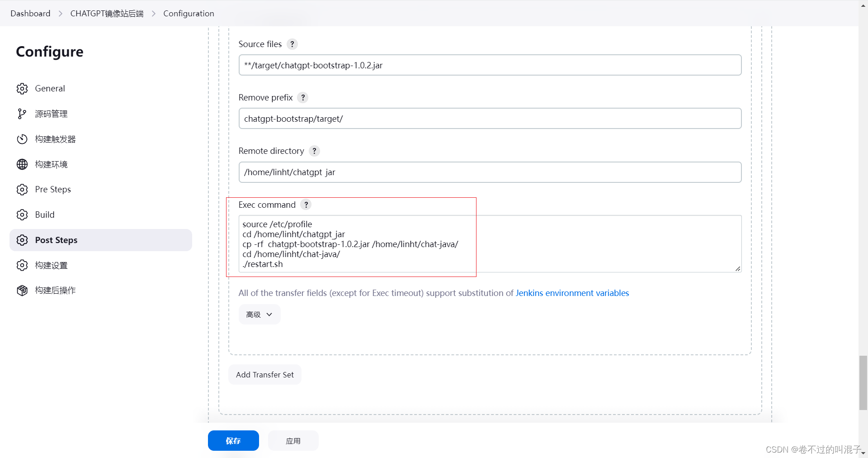This screenshot has height=458, width=868.
Task: Open help for Source files
Action: 292,44
